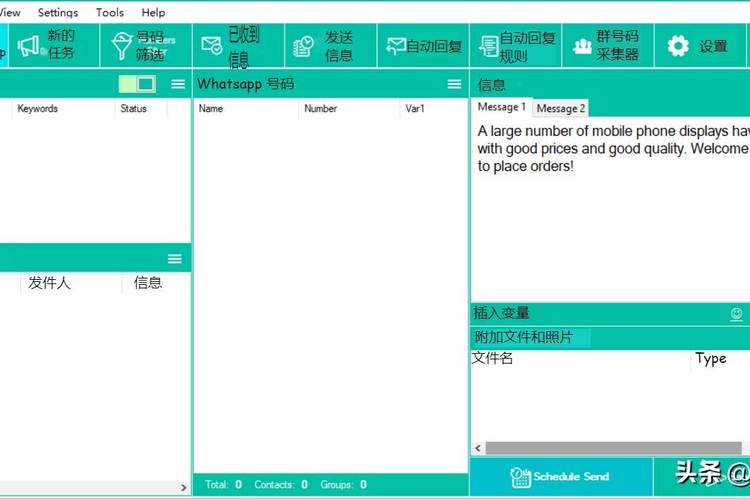Click the attachments list horizontal scrollbar
750x500 pixels.
pos(613,448)
